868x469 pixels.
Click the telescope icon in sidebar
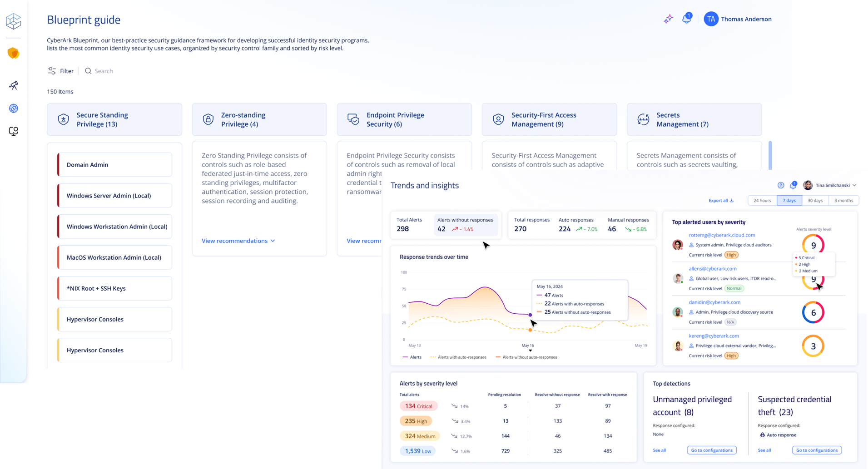[x=14, y=85]
